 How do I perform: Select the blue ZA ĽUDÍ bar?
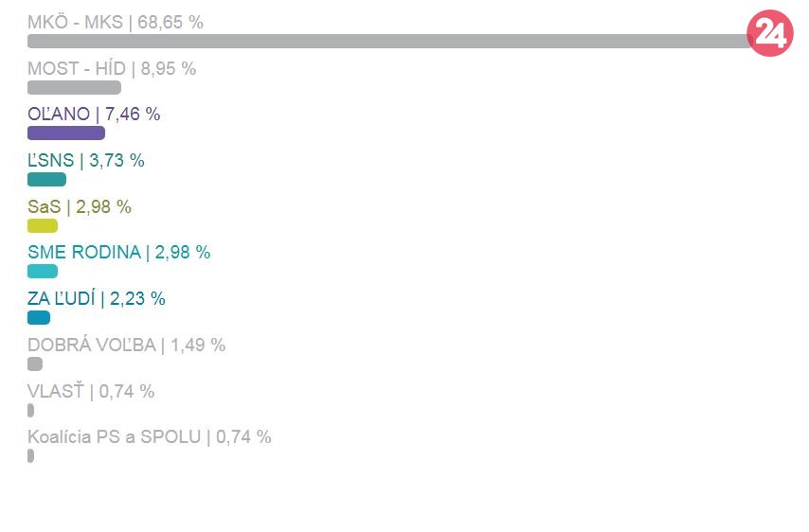[39, 318]
